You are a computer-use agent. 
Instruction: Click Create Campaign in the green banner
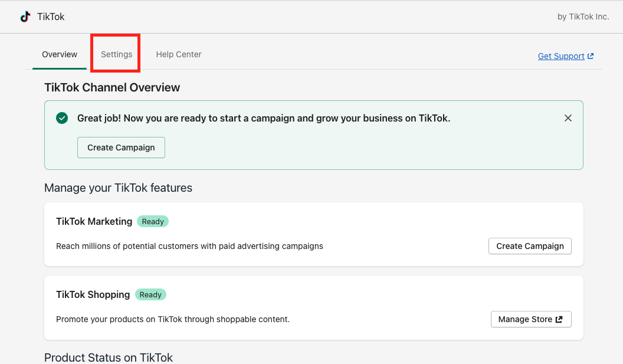(x=121, y=147)
